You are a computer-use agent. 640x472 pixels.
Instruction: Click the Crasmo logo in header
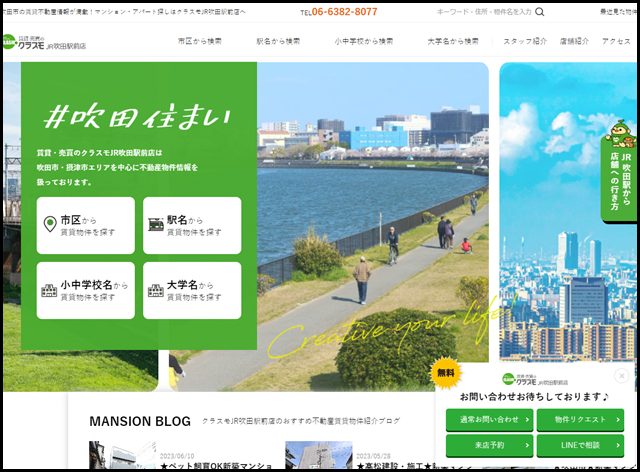point(44,42)
